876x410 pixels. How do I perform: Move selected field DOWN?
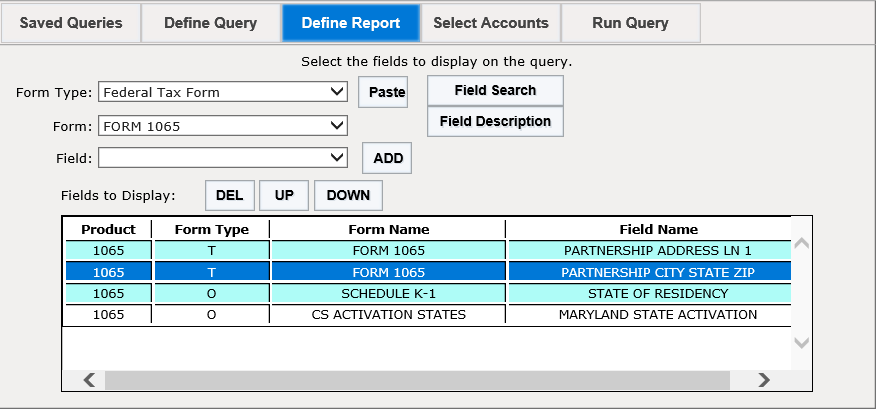(348, 196)
